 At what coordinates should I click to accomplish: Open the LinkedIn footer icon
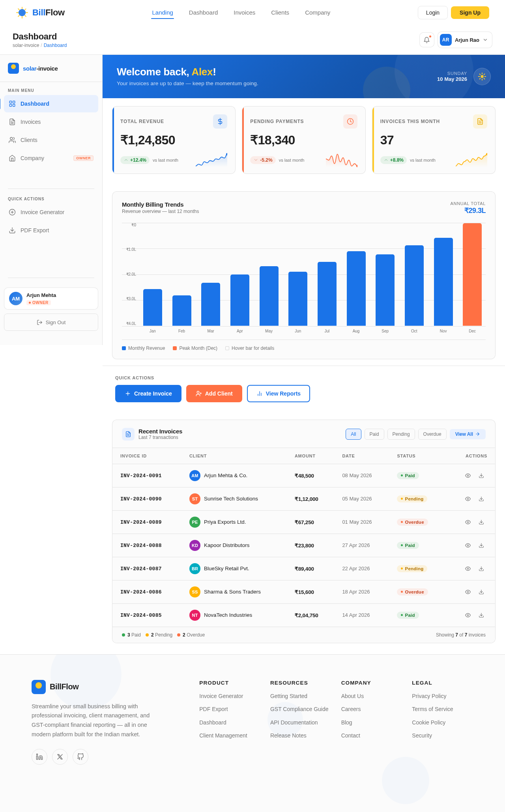(x=39, y=757)
